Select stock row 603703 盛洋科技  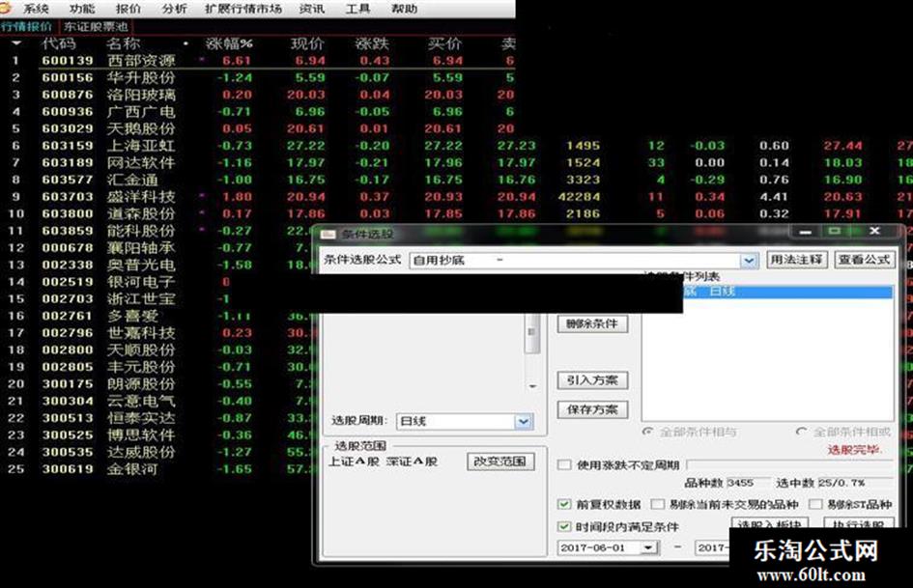click(456, 197)
